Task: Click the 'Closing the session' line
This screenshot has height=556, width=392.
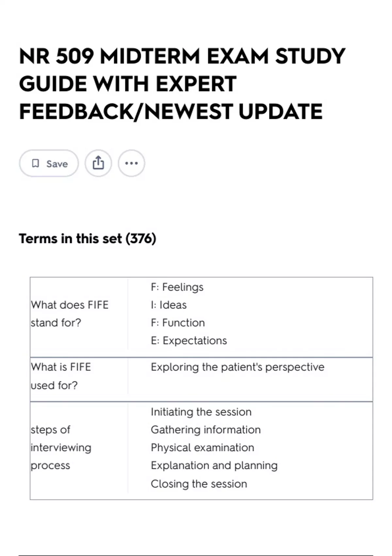Action: pyautogui.click(x=199, y=484)
